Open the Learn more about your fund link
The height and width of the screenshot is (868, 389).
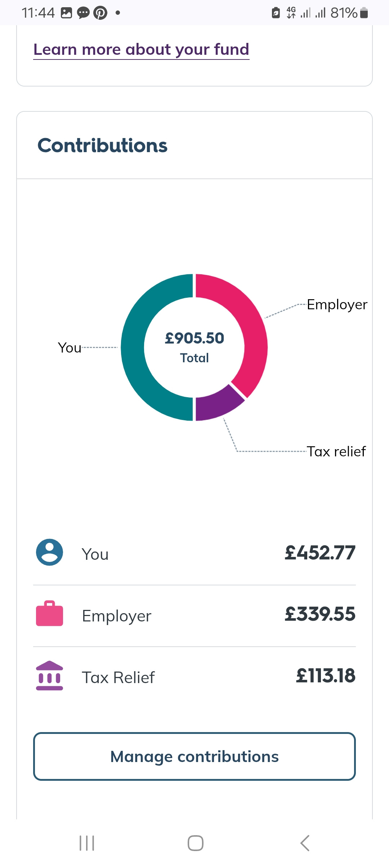[141, 49]
